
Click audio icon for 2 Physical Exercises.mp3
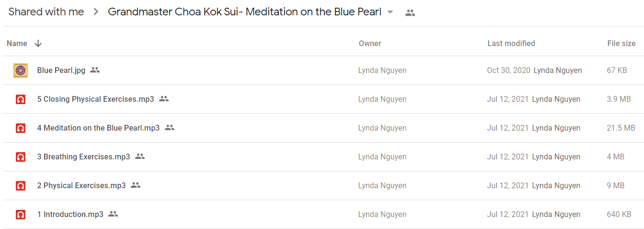(21, 186)
